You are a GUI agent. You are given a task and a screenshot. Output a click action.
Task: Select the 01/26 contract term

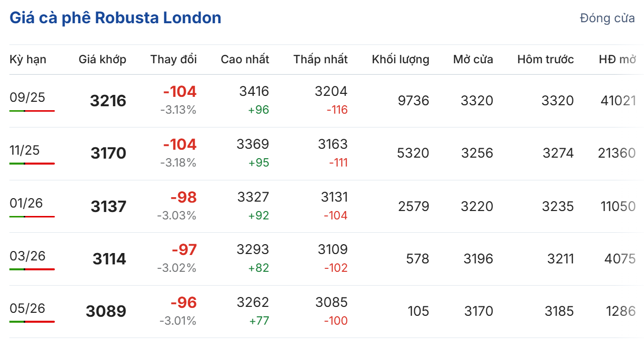[27, 203]
